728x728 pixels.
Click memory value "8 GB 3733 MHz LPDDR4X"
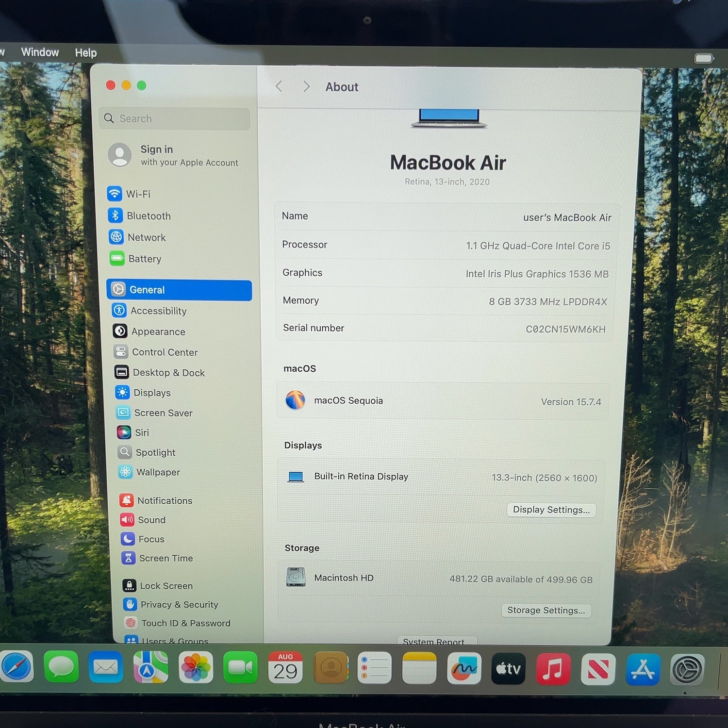[548, 301]
